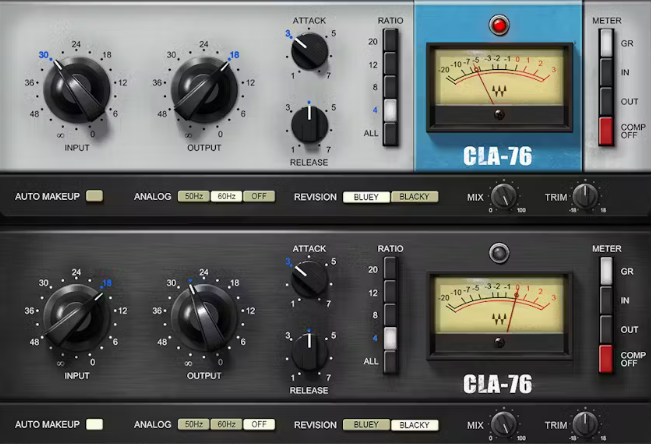
Task: Click the Trim knob on the Blacky unit
Action: (x=585, y=424)
